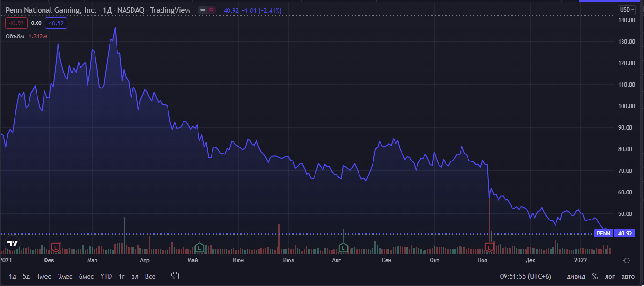The image size is (644, 286).
Task: Select the 3мес time range
Action: 65,276
